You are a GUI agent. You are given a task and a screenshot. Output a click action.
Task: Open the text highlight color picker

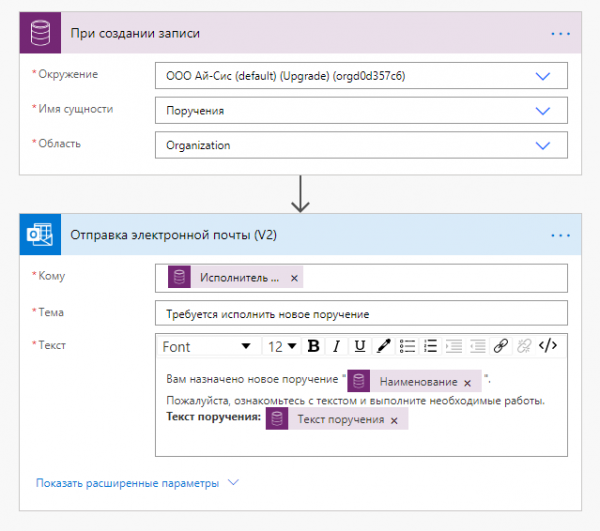click(x=382, y=346)
